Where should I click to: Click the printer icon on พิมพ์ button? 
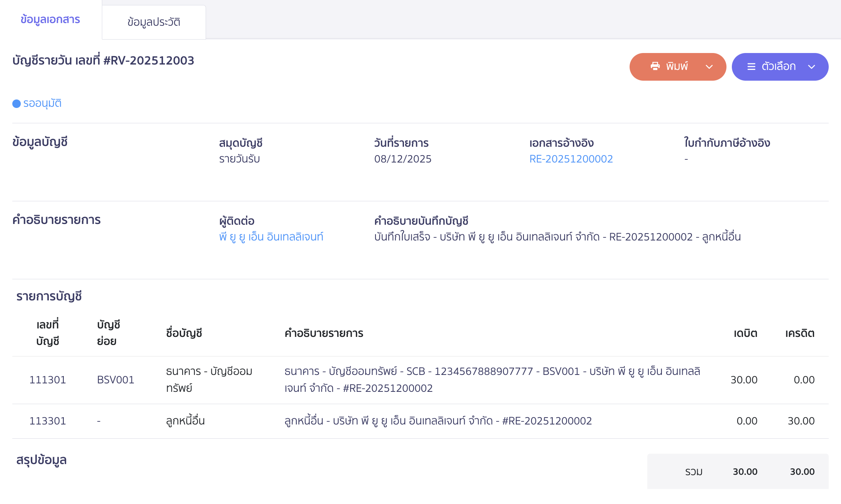click(x=655, y=66)
